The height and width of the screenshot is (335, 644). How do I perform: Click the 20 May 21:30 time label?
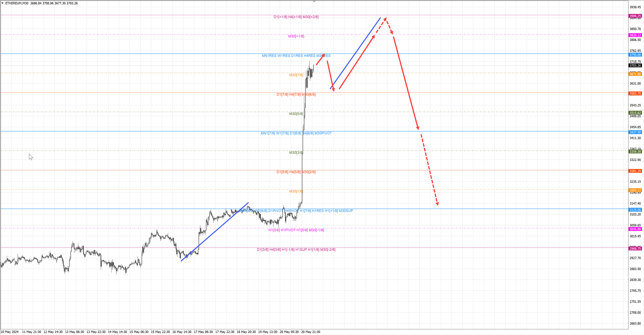pyautogui.click(x=310, y=332)
